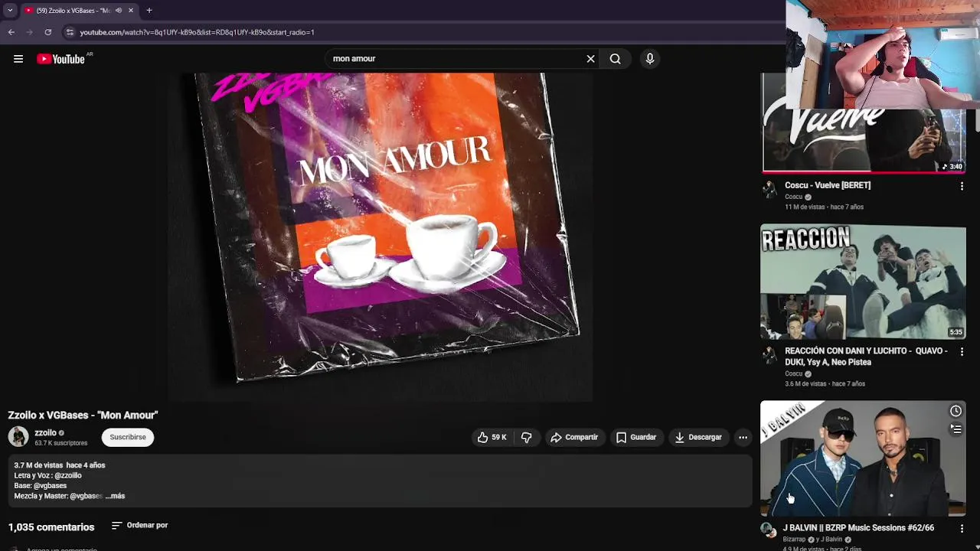
Task: Click the "63.7 K suscriptores" text
Action: 60,443
